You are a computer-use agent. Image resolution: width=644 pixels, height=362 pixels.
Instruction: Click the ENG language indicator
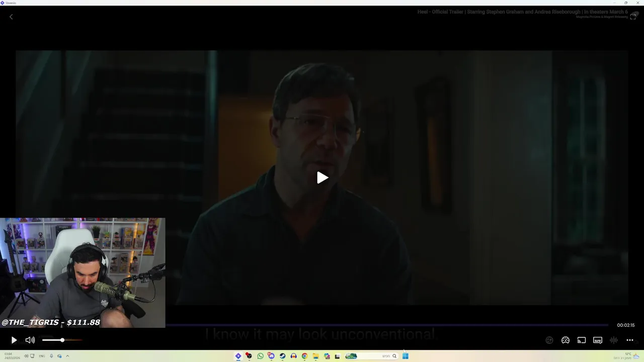click(x=42, y=356)
